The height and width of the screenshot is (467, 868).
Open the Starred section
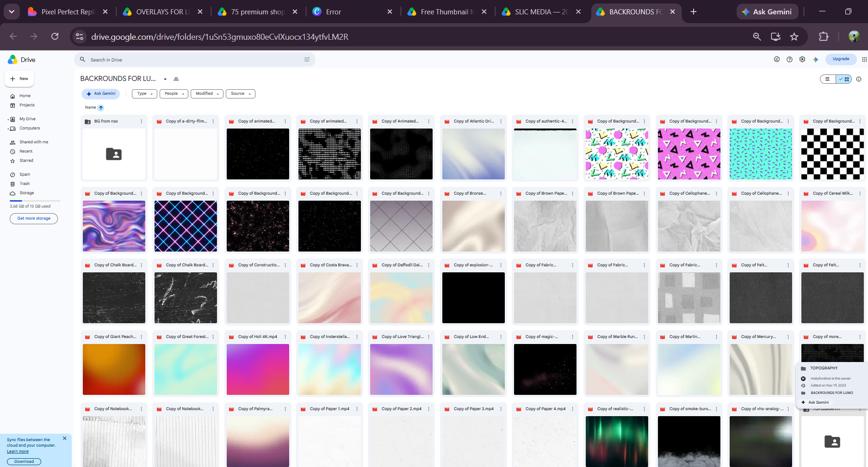coord(26,160)
